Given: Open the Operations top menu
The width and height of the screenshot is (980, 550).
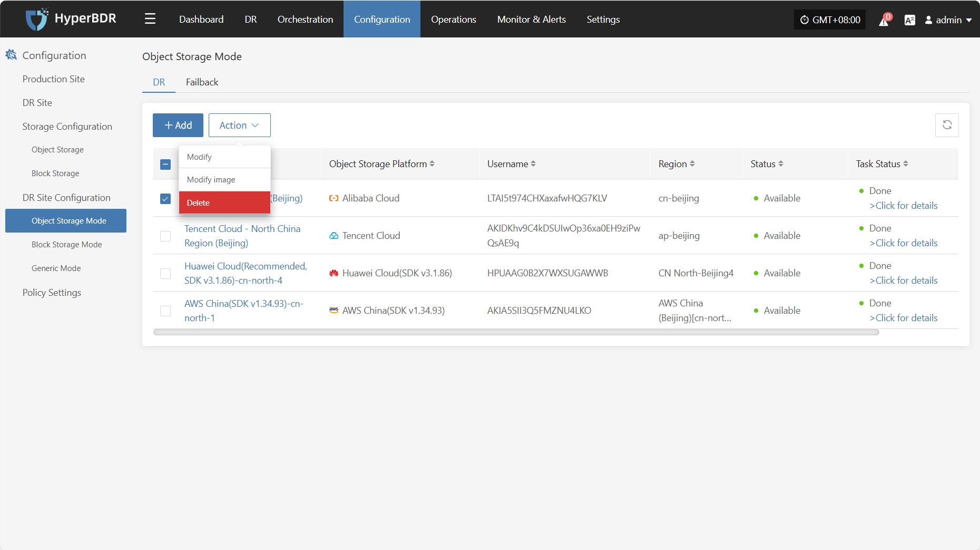Looking at the screenshot, I should pyautogui.click(x=454, y=20).
